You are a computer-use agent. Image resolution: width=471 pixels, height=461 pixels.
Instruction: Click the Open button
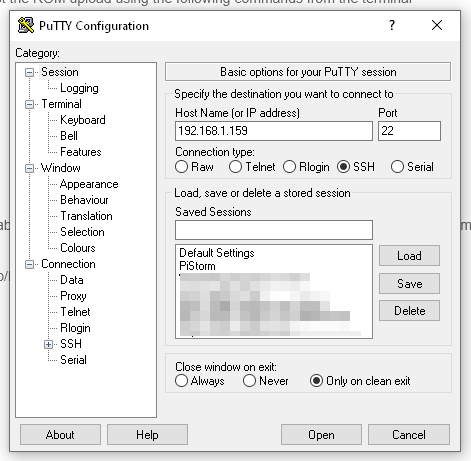click(321, 435)
